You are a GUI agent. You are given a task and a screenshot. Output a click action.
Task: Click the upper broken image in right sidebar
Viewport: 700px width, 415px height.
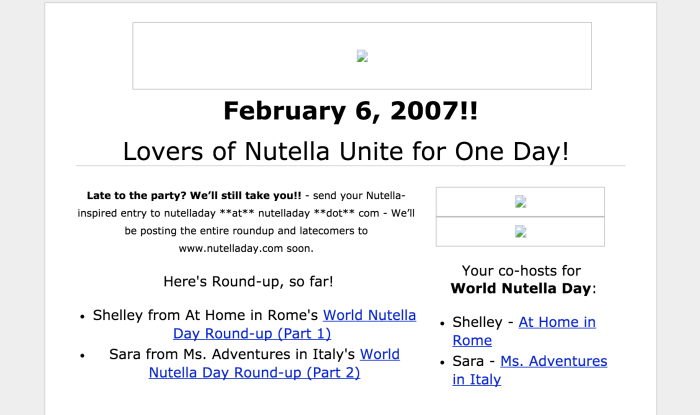pos(520,201)
